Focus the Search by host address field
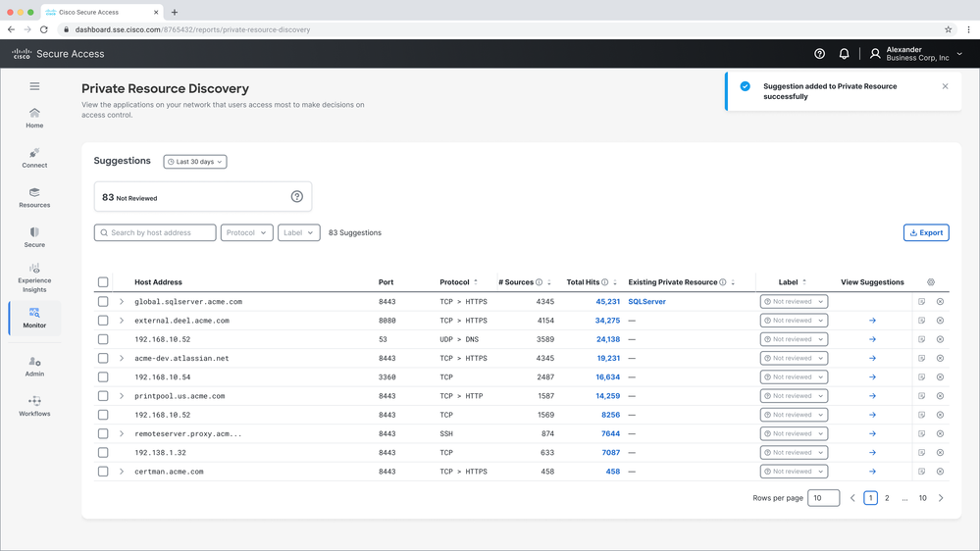 (155, 232)
